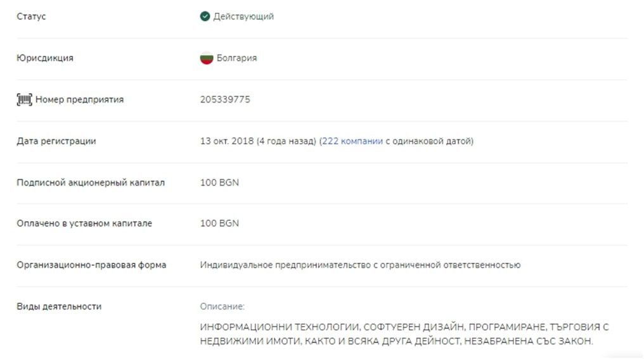This screenshot has height=359, width=644.
Task: Click the 100 BGN subscribed share capital value
Action: coord(219,183)
